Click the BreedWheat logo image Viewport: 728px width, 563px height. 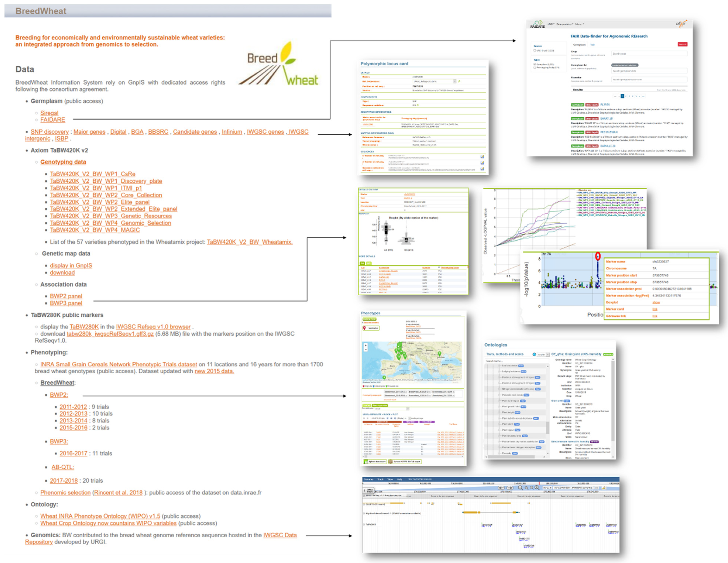278,63
